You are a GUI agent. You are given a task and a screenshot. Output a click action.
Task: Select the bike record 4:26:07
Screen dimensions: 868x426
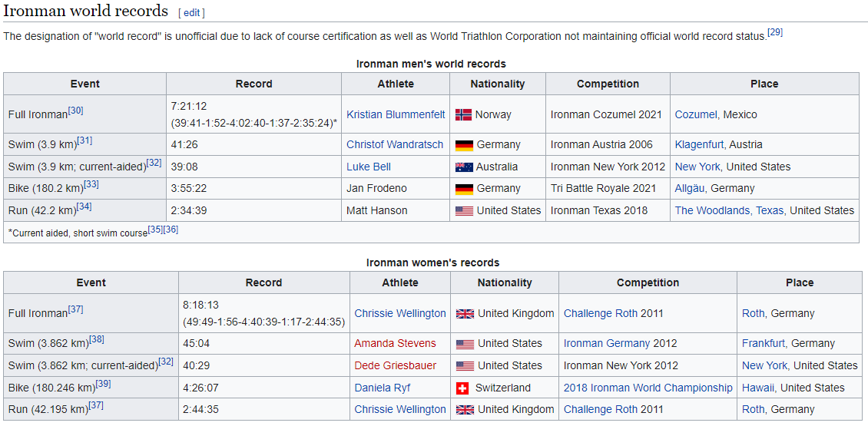pos(201,388)
